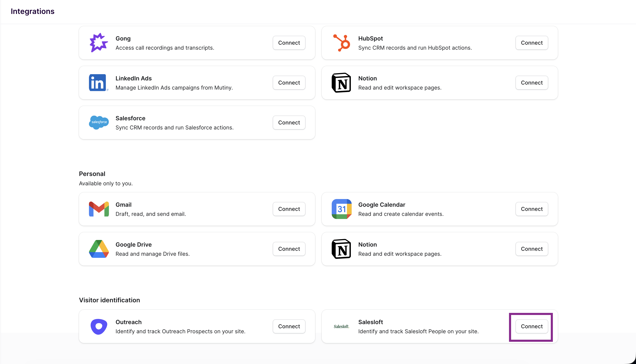This screenshot has width=636, height=364.
Task: Connect Google Calendar
Action: [x=532, y=209]
